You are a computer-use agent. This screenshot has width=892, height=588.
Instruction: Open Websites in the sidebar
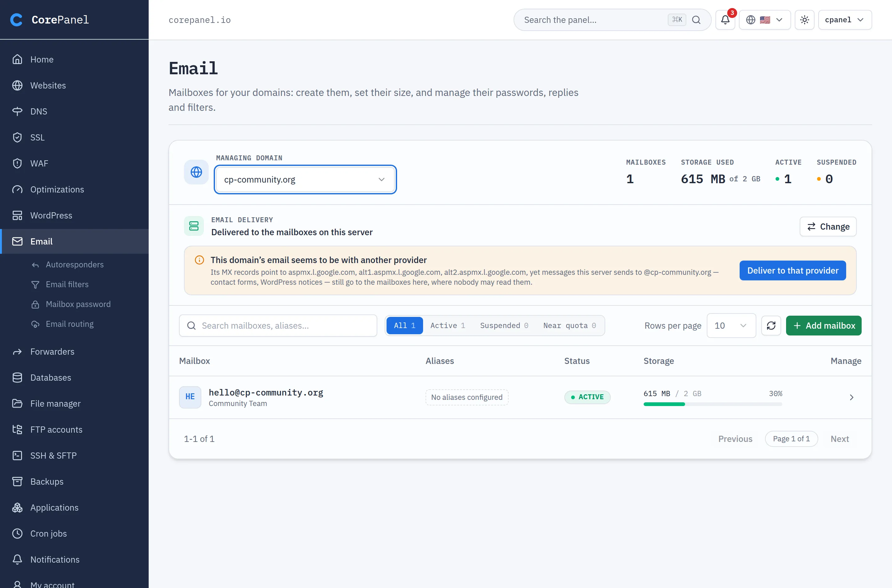point(74,85)
